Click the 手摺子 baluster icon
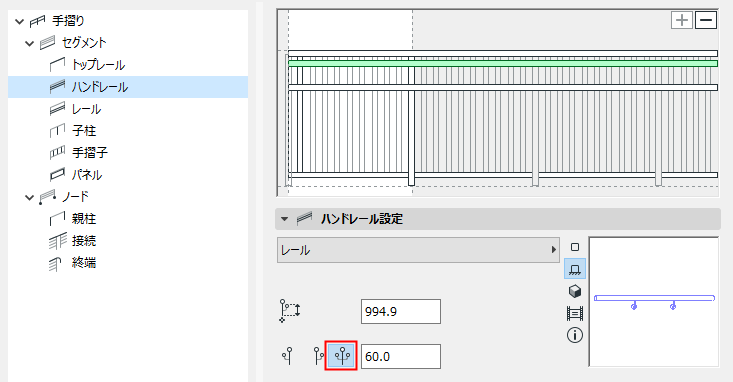The image size is (733, 382). pos(57,152)
